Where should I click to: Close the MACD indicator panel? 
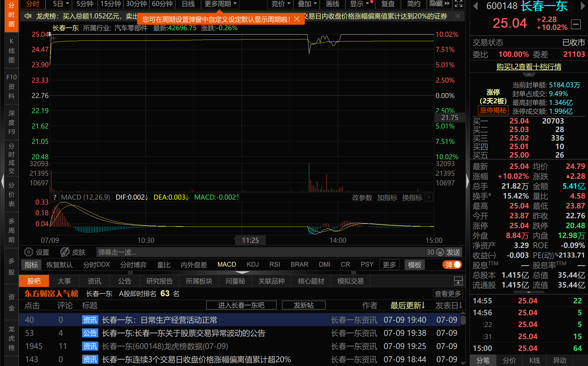[429, 197]
